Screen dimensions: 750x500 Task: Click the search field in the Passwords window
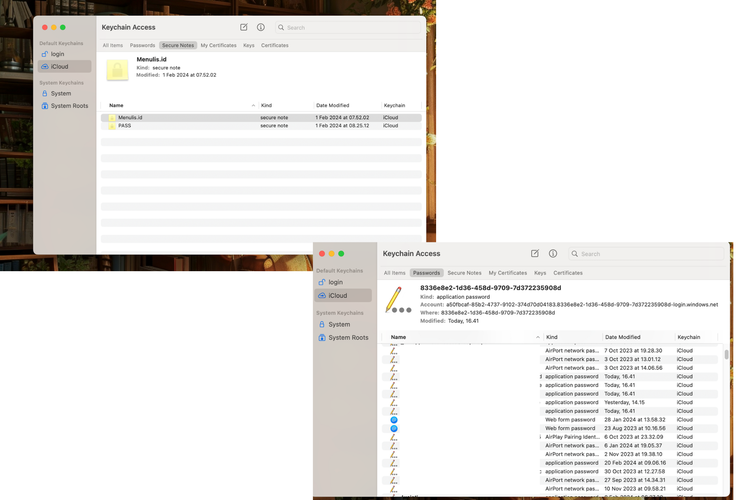(x=640, y=254)
